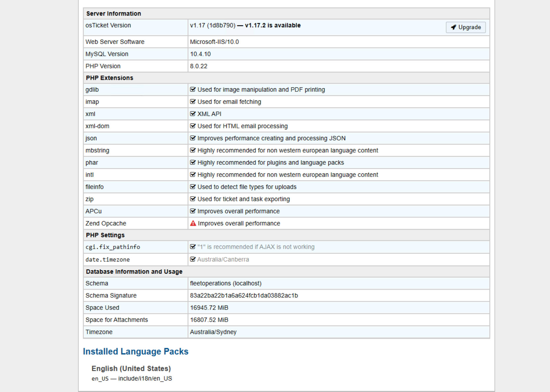Screen dimensions: 550x392
Task: Click the check icon in the json row
Action: coord(193,138)
